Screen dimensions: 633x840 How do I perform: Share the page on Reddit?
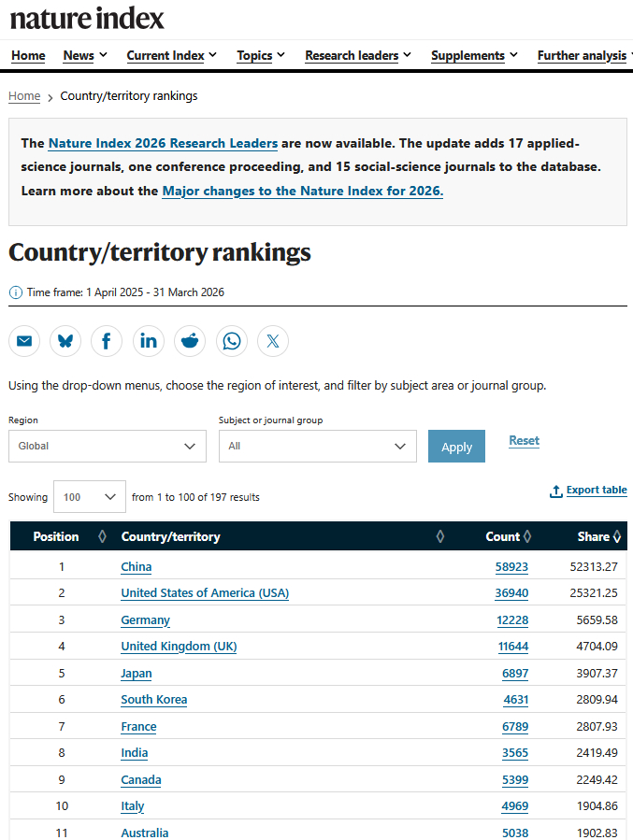[190, 341]
